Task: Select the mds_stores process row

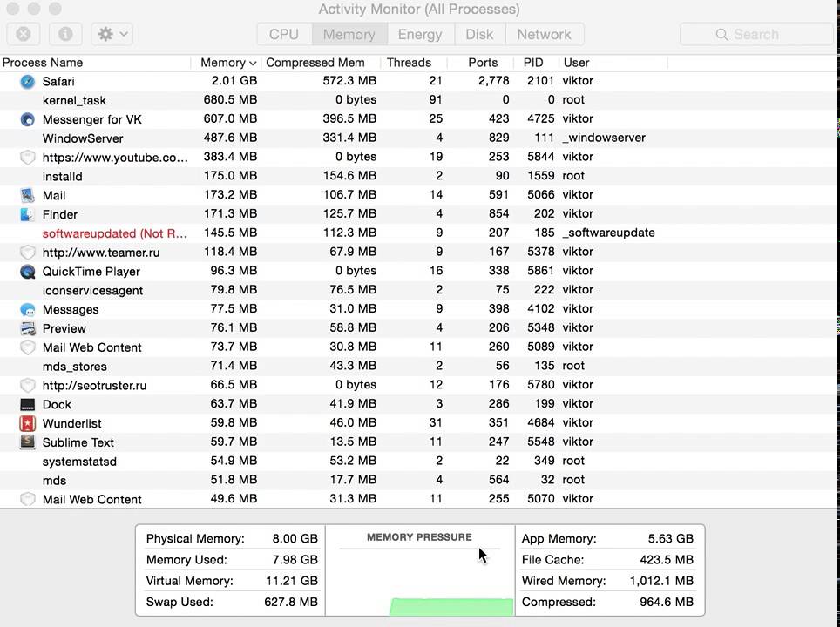Action: 418,367
